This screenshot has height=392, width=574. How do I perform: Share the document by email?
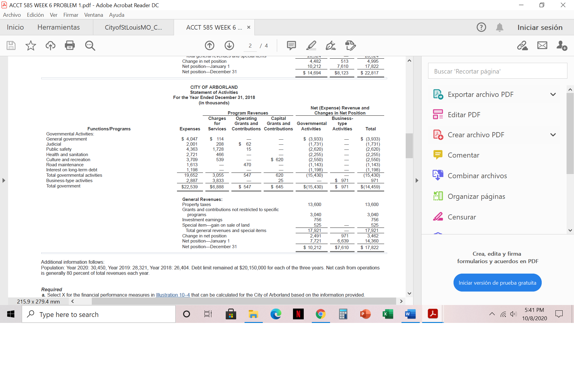point(542,45)
